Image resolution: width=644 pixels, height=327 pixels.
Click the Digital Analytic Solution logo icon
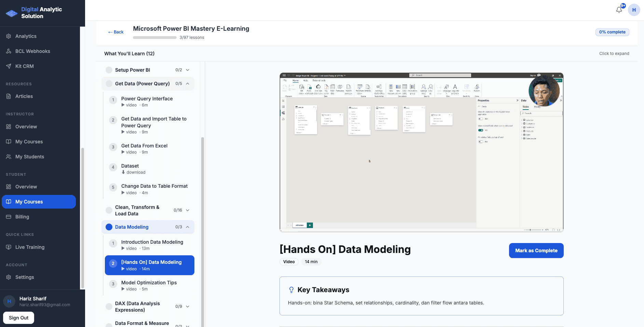click(12, 13)
